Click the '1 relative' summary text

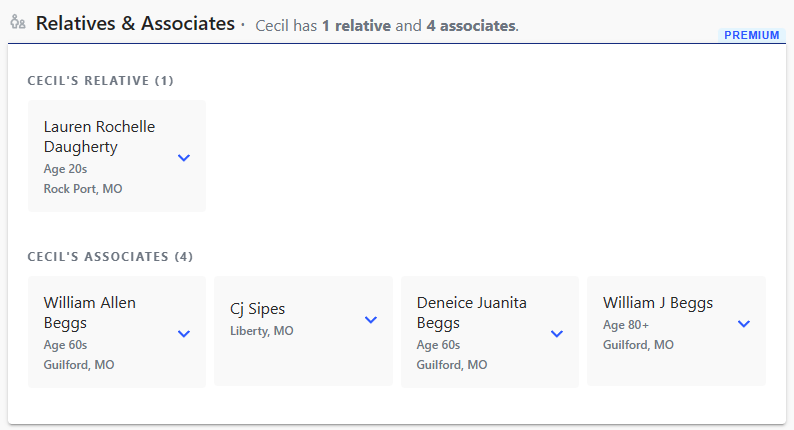[356, 26]
